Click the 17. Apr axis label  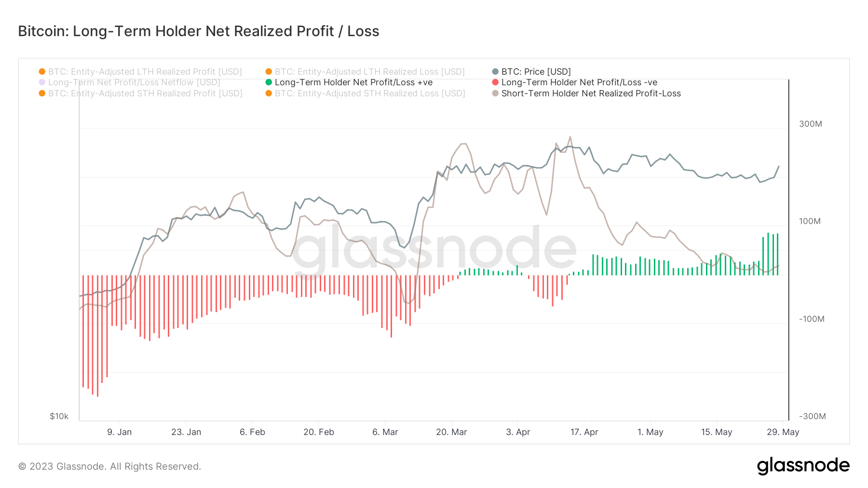coord(584,432)
